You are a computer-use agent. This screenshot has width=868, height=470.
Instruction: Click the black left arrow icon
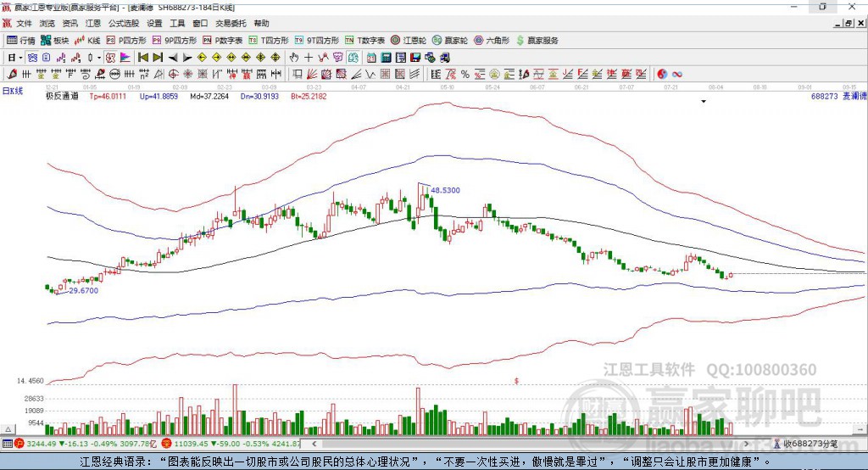[x=173, y=58]
